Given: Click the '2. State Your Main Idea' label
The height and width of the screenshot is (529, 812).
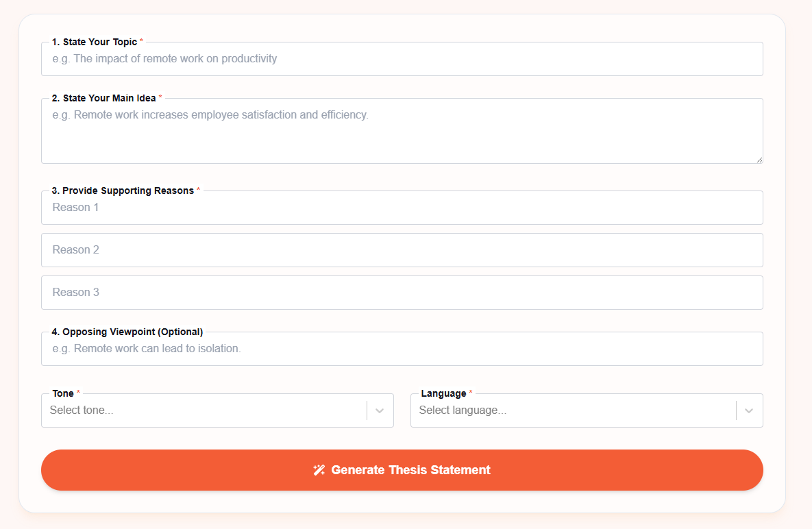Looking at the screenshot, I should click(103, 98).
